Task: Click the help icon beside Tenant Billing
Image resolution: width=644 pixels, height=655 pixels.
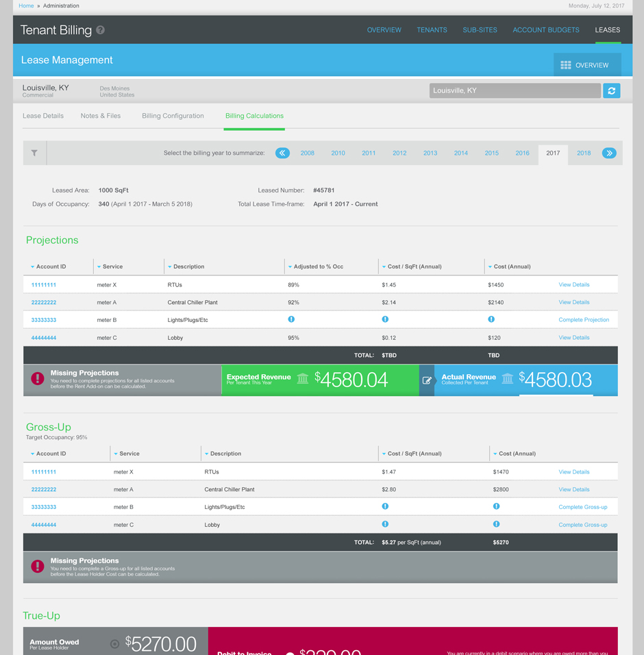Action: click(100, 30)
